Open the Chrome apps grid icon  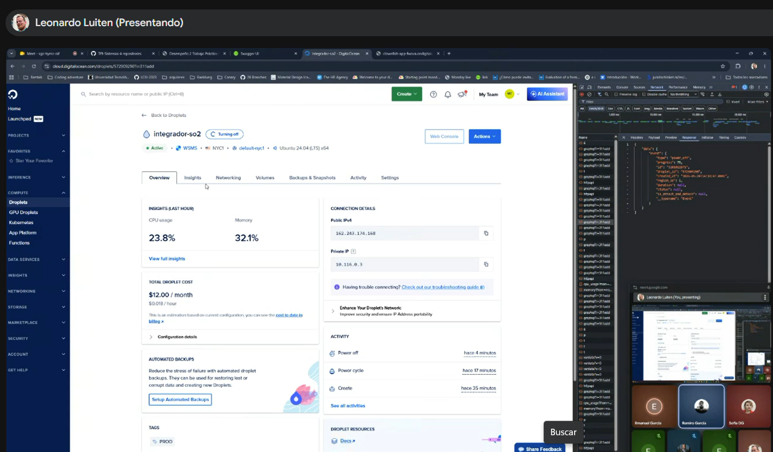[11, 77]
